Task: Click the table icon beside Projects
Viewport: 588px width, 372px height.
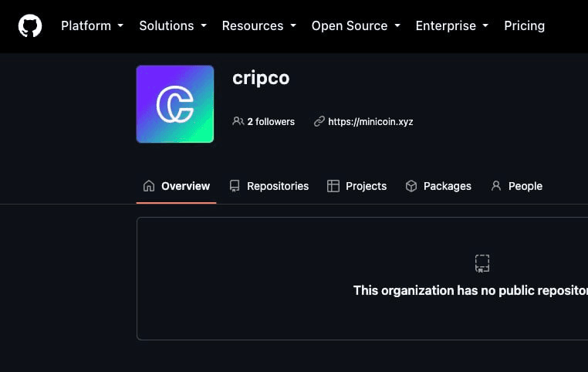Action: pos(333,186)
